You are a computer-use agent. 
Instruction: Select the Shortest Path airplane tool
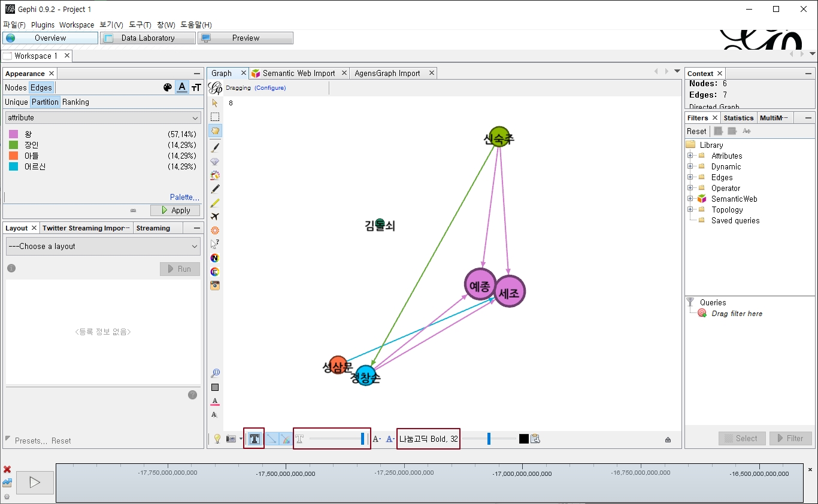(215, 216)
